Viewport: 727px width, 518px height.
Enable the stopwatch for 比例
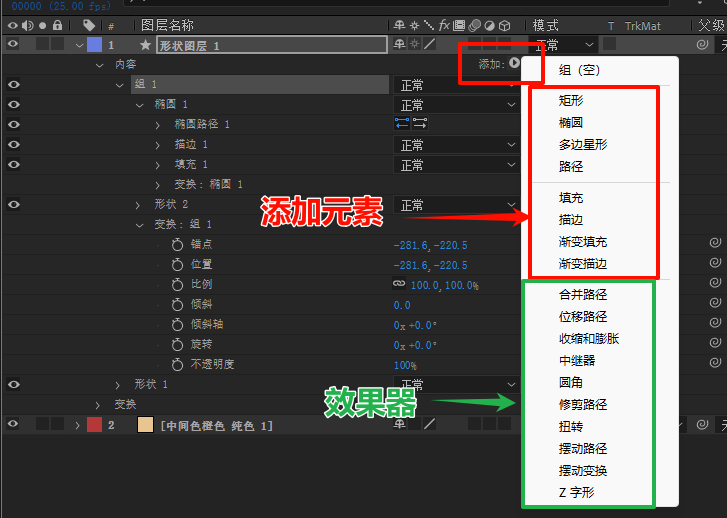pyautogui.click(x=177, y=284)
